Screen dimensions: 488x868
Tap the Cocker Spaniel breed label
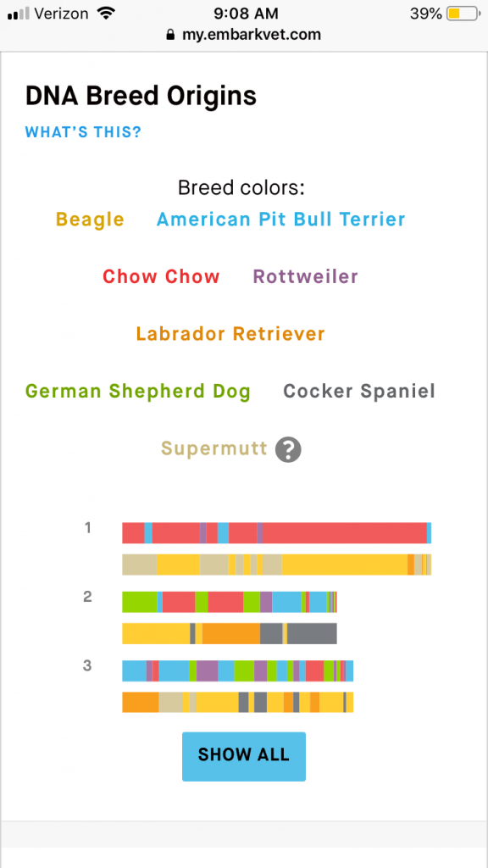point(359,392)
